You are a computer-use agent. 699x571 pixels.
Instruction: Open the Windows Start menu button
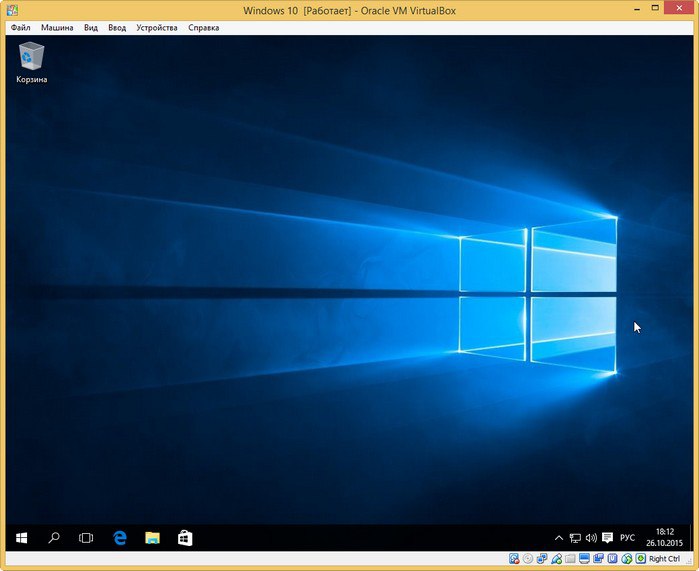[x=21, y=538]
